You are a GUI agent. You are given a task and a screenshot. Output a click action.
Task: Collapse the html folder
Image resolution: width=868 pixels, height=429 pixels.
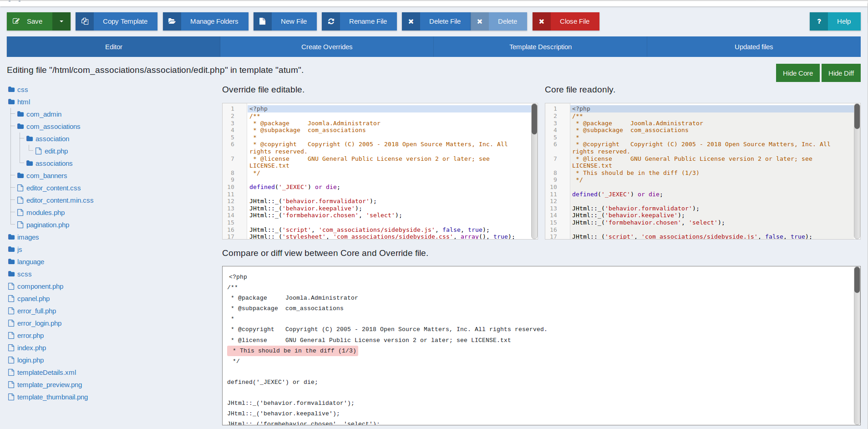pos(19,102)
